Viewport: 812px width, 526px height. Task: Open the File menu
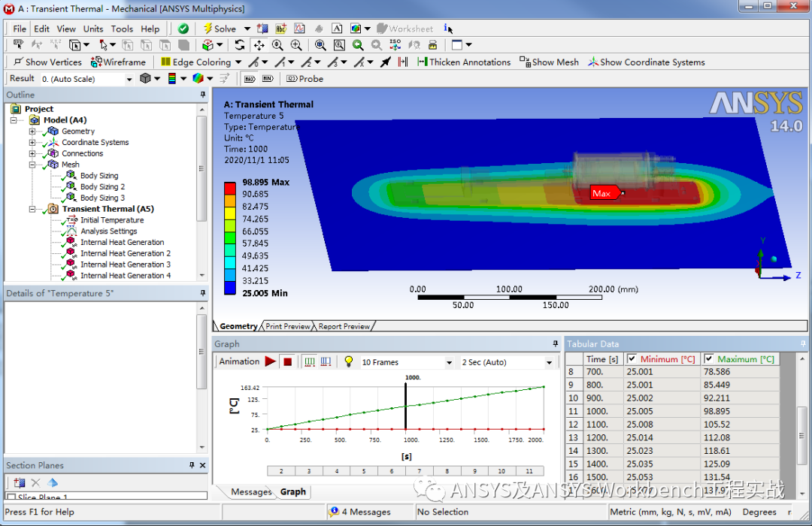(20, 29)
